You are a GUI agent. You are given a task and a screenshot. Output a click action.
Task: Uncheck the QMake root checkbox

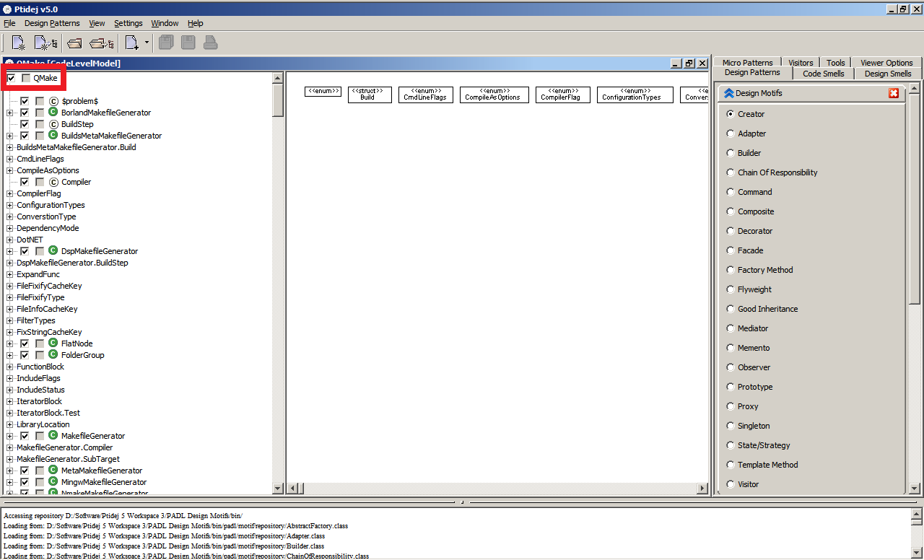click(x=10, y=77)
